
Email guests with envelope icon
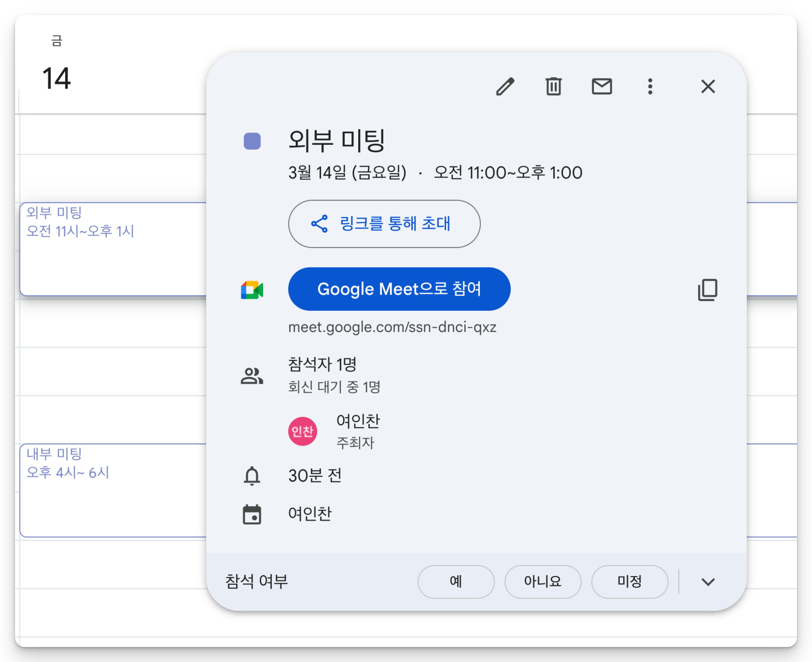pos(602,87)
